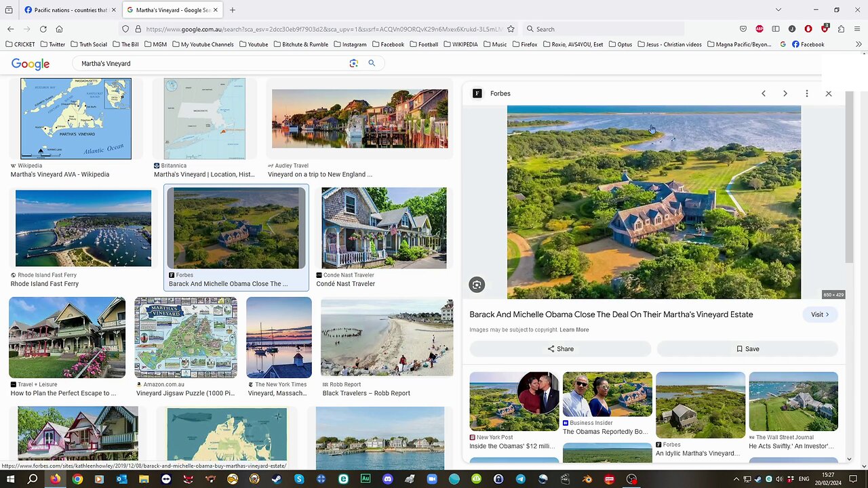868x488 pixels.
Task: Close the Pacific nations tab
Action: (x=114, y=10)
